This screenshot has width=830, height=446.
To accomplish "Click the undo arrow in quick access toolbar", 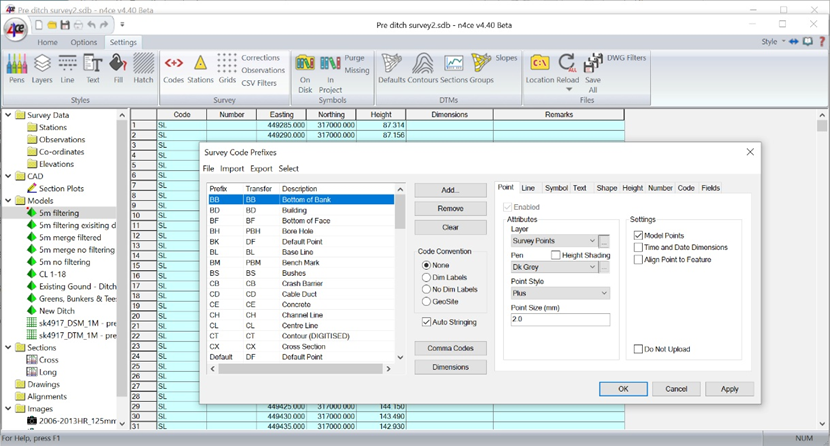I will coord(92,25).
